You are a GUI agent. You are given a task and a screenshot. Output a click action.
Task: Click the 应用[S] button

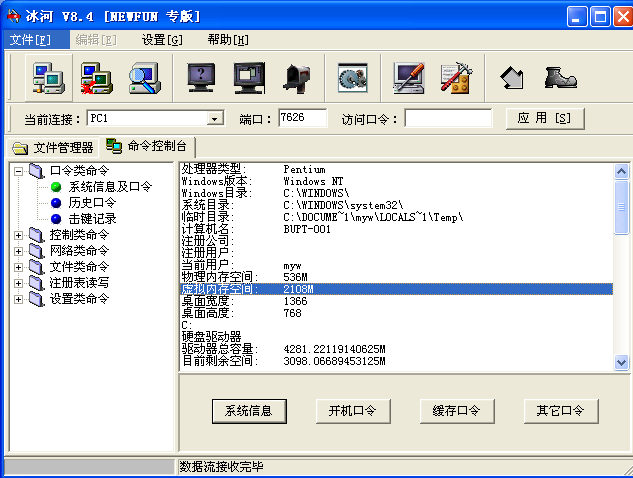point(545,118)
